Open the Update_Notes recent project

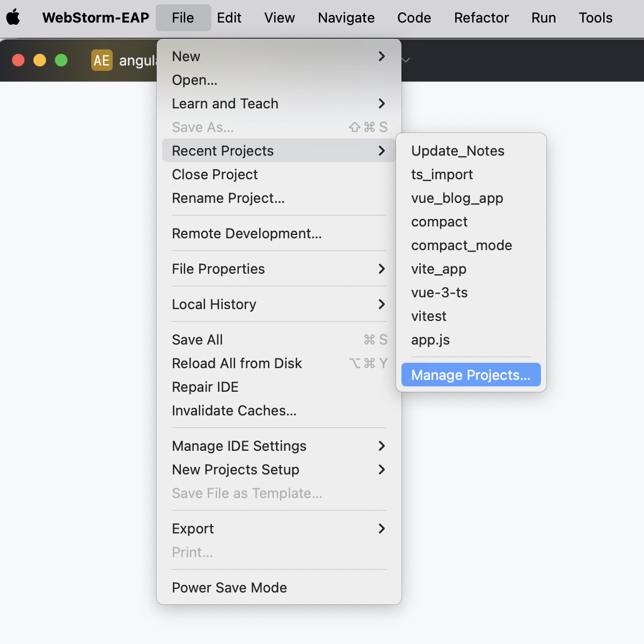click(x=457, y=151)
